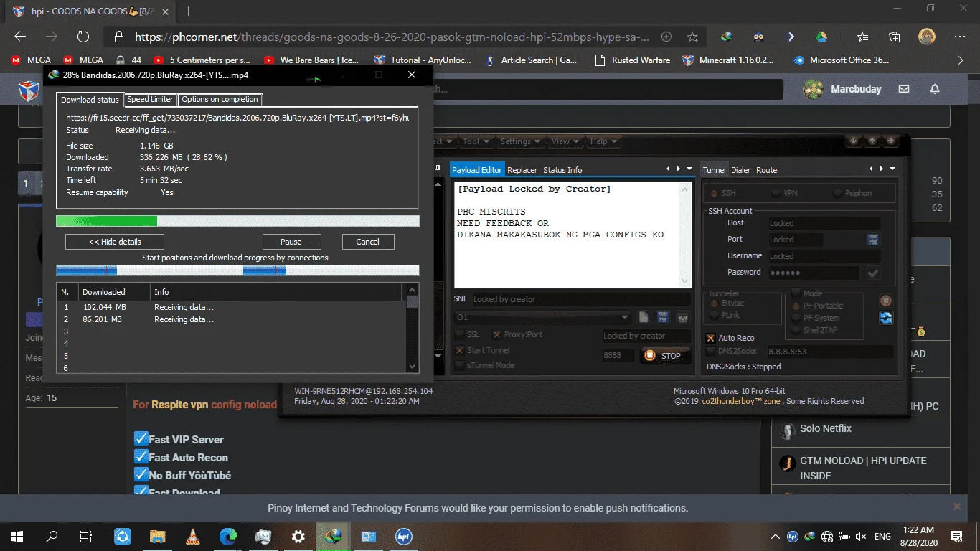Toggle the DNS2Socks checkbox
The width and height of the screenshot is (980, 551).
tap(711, 351)
